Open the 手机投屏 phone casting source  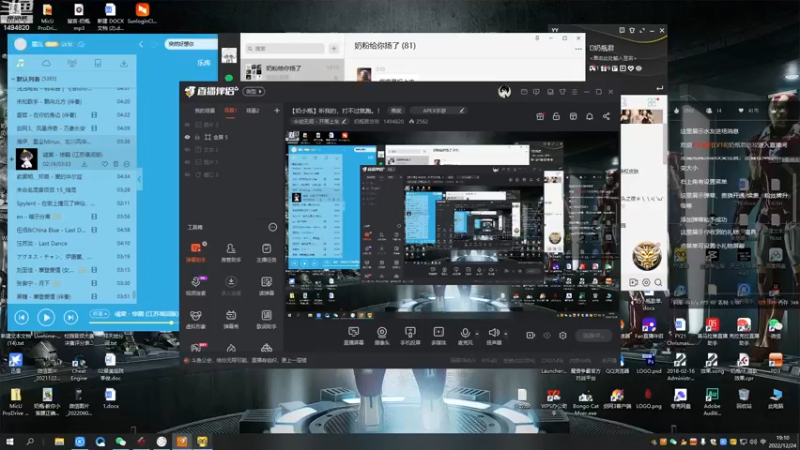410,336
